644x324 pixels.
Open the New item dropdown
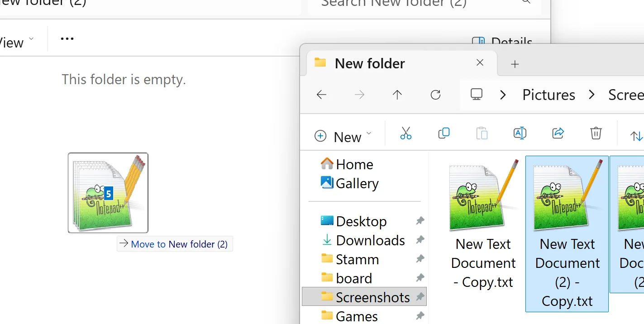[343, 136]
